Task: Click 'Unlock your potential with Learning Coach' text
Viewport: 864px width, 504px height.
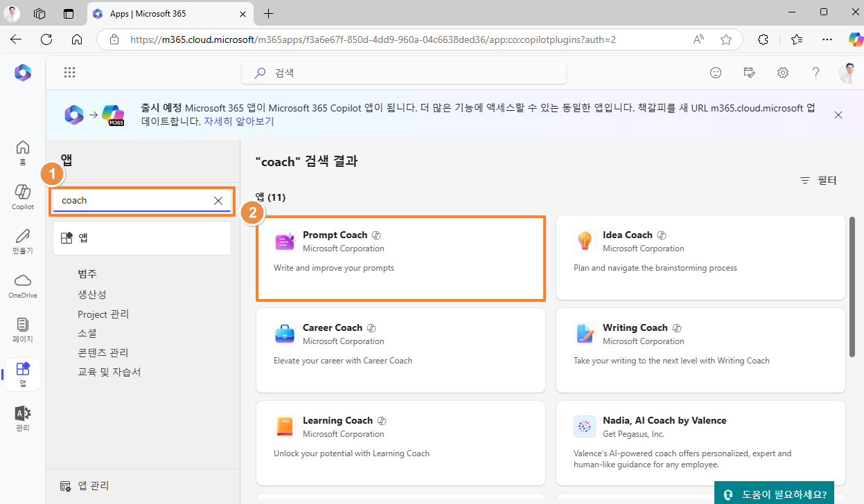Action: click(352, 453)
